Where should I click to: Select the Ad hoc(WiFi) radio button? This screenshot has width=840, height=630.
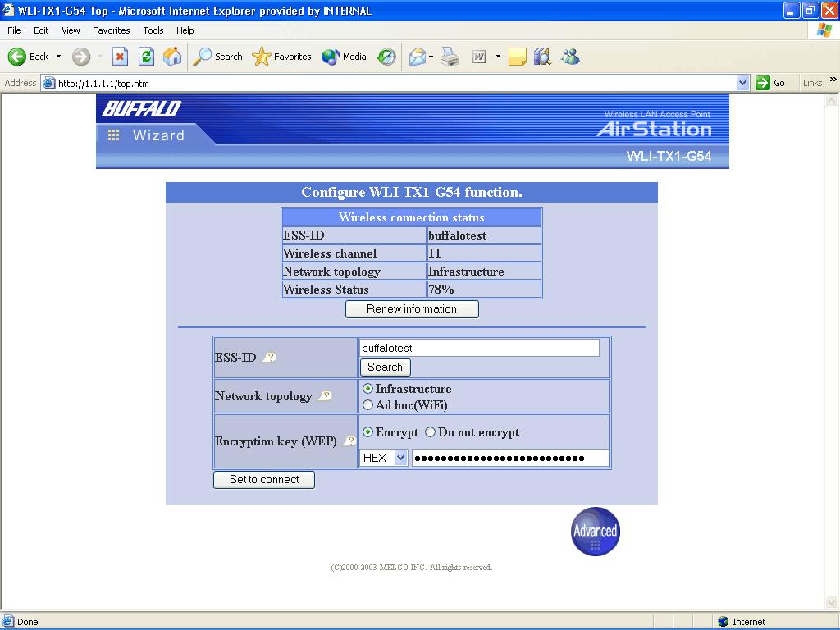(367, 405)
